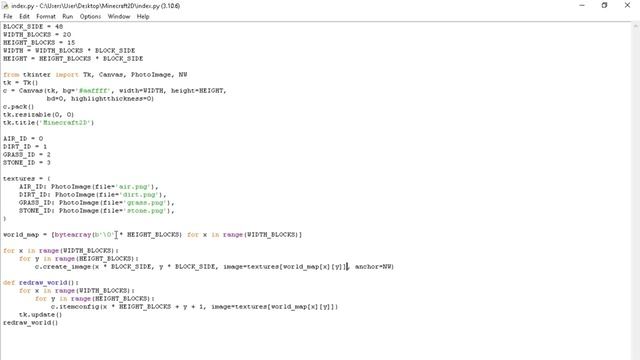Open the Help menu
The image size is (640, 360).
143,16
